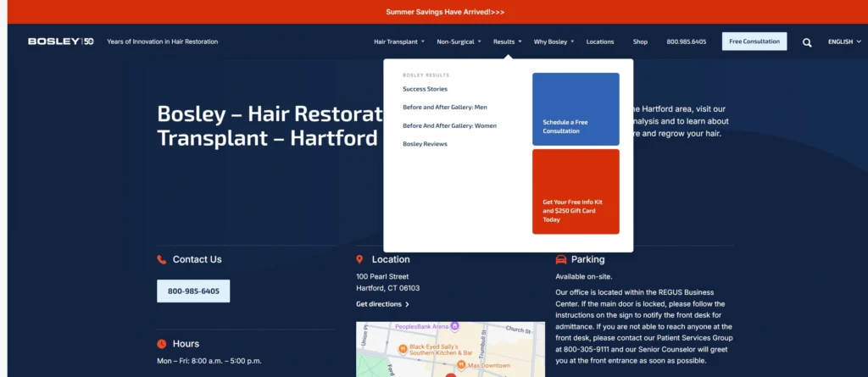
Task: Click the PeoplesBank Arena marker on map
Action: click(x=455, y=326)
